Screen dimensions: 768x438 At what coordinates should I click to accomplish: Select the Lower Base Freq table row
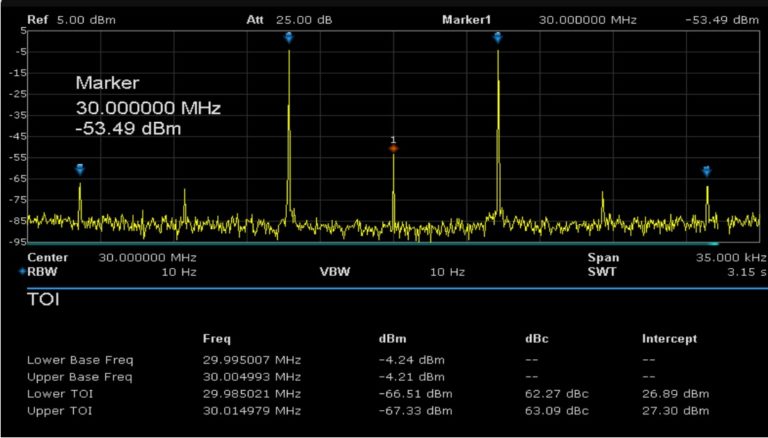[80, 359]
